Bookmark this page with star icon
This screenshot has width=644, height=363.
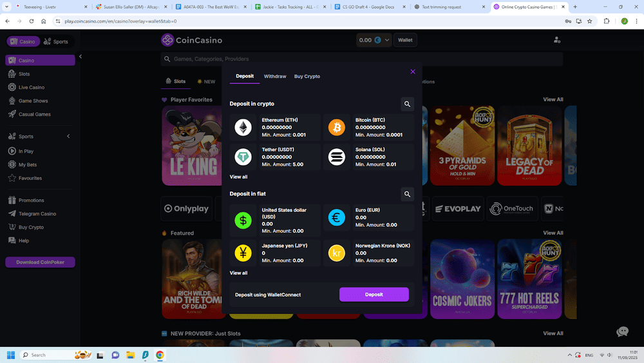point(590,21)
